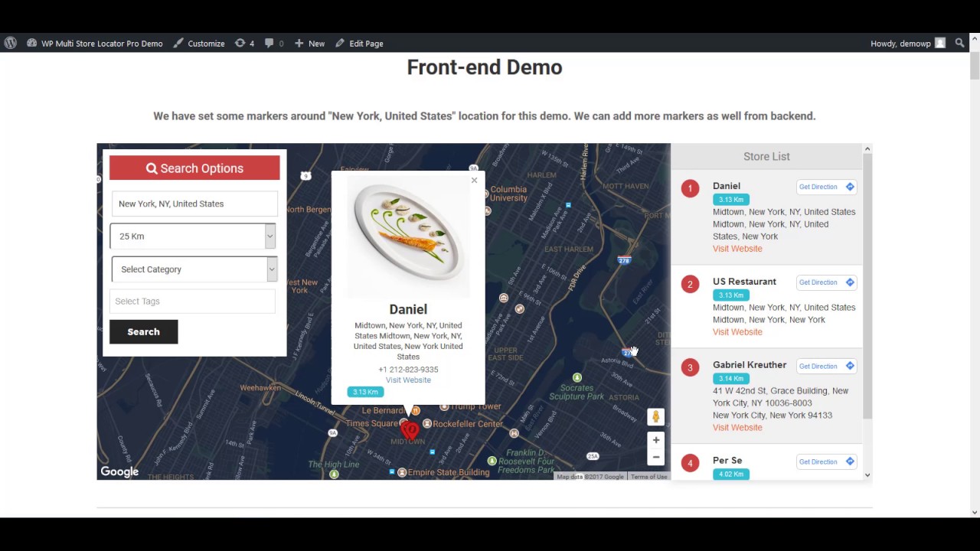Click the Times Square map label
The image size is (980, 551).
point(372,423)
